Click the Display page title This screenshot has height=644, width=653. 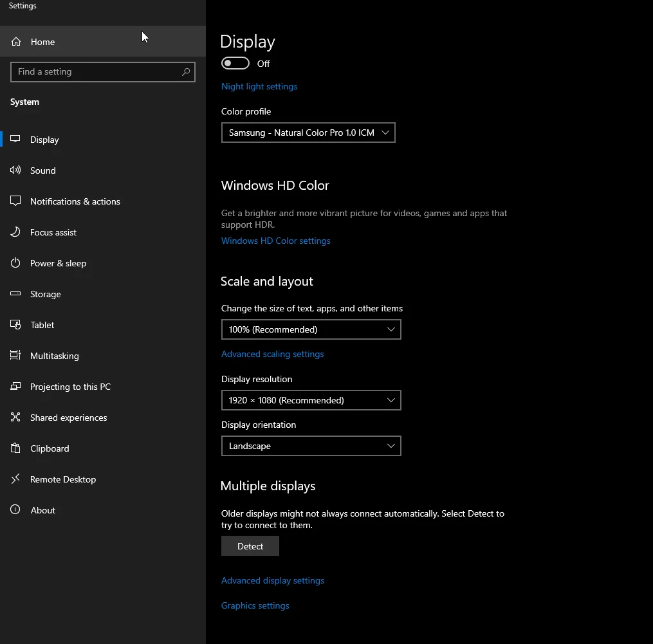tap(248, 42)
